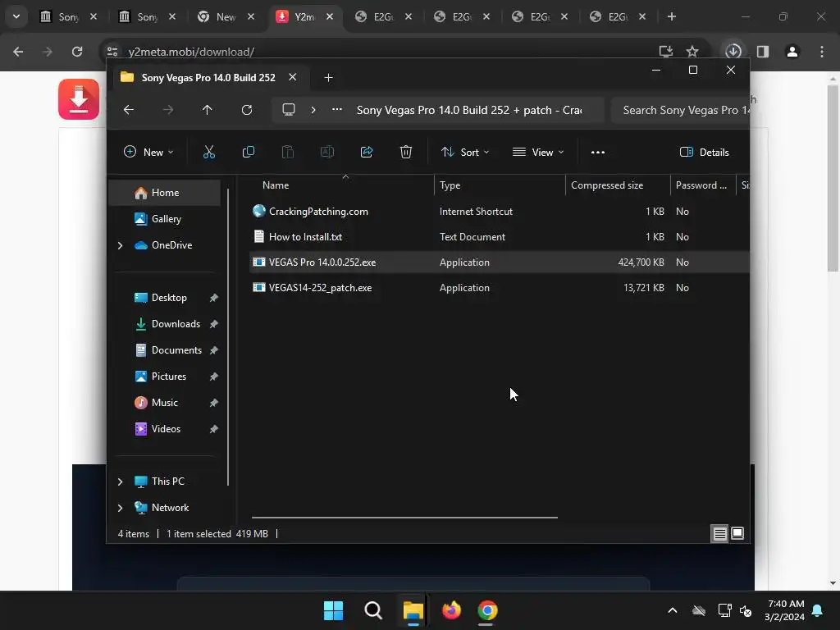Click the horizontal scrollbar in file list
This screenshot has width=840, height=630.
404,518
